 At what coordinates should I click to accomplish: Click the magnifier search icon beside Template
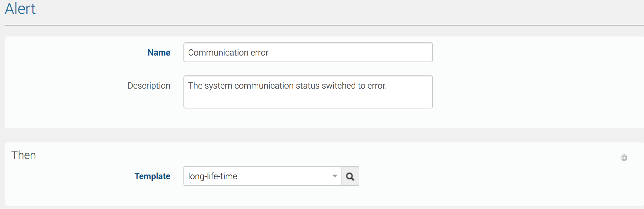(350, 176)
